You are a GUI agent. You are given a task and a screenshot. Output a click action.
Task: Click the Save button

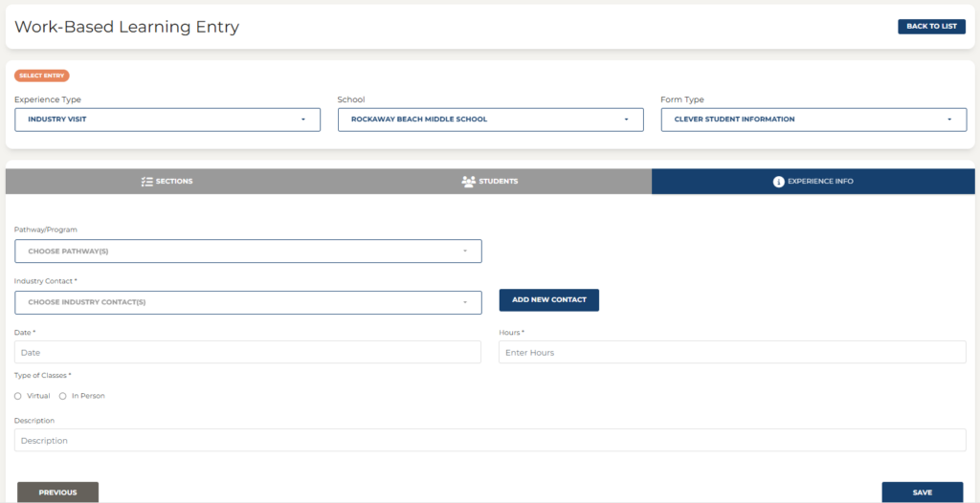pos(923,492)
